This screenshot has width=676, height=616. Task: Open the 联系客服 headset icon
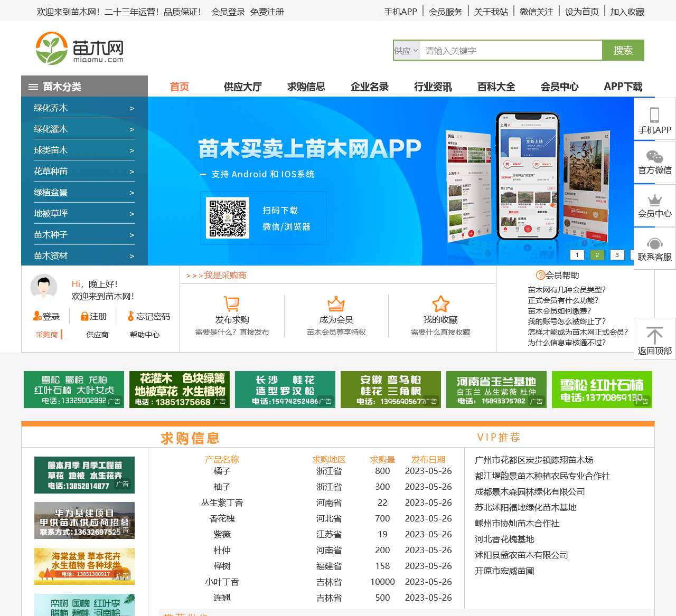point(655,243)
